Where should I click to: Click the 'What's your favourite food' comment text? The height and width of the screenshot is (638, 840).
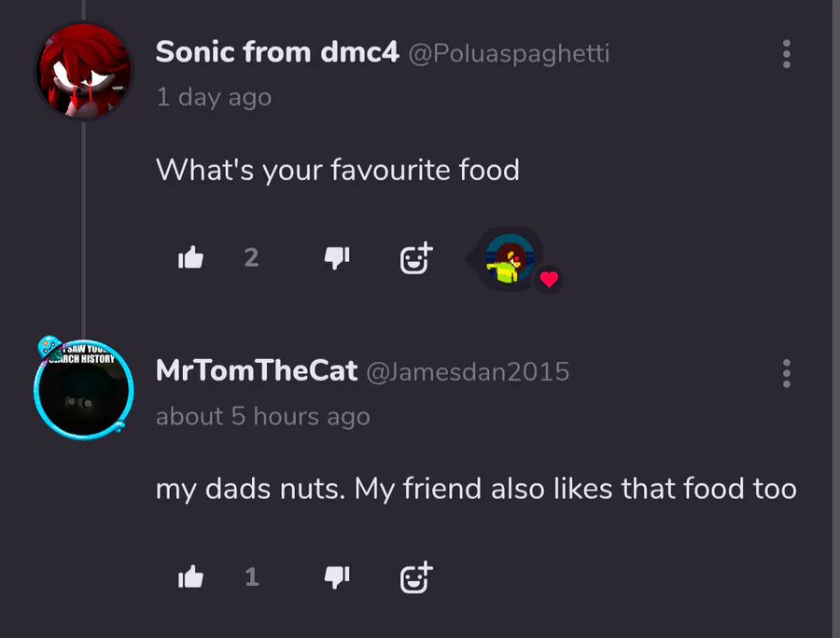coord(337,170)
